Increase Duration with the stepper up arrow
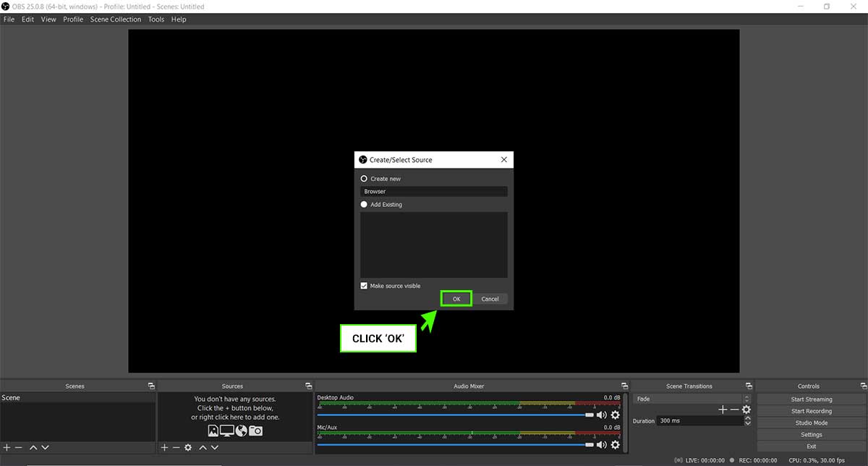 click(x=748, y=418)
